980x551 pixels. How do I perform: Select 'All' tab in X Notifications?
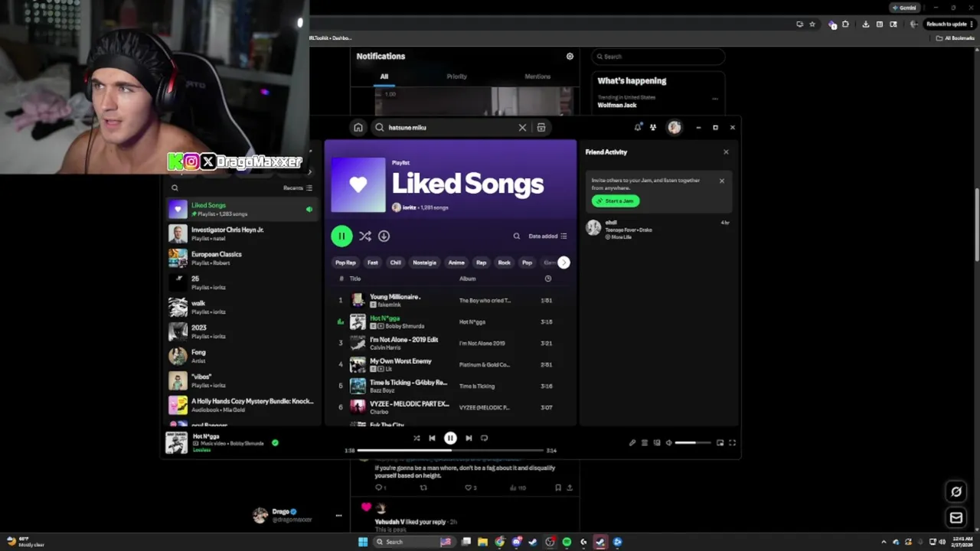coord(384,77)
